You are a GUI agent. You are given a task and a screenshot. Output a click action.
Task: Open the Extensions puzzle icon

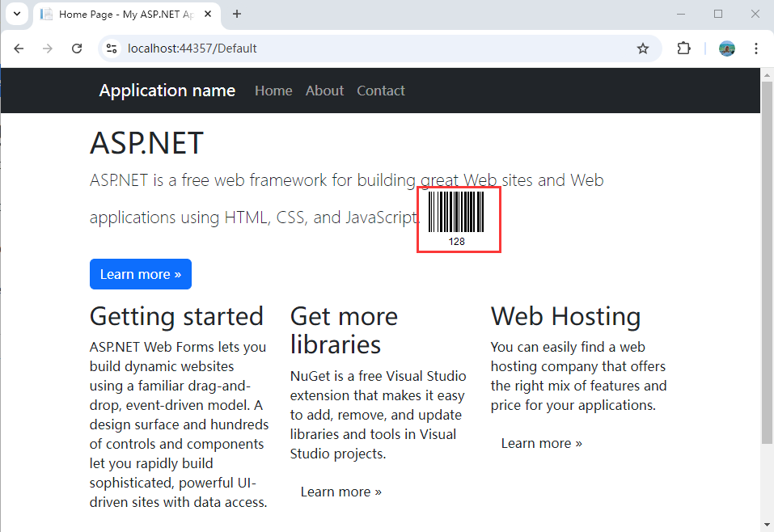pos(683,49)
